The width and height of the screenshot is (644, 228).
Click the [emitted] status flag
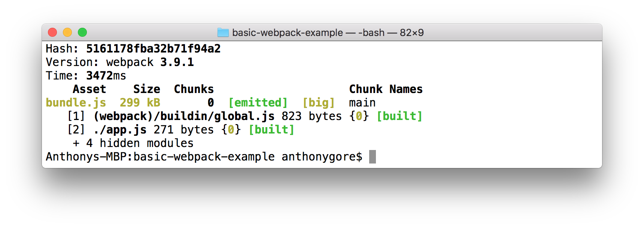click(x=258, y=103)
